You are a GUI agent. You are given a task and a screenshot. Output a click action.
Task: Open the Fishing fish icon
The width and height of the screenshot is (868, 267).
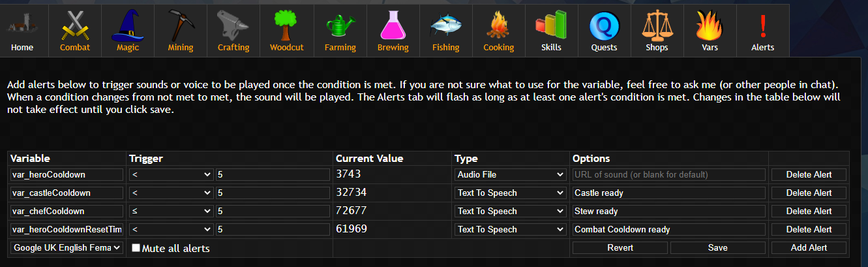coord(446,25)
